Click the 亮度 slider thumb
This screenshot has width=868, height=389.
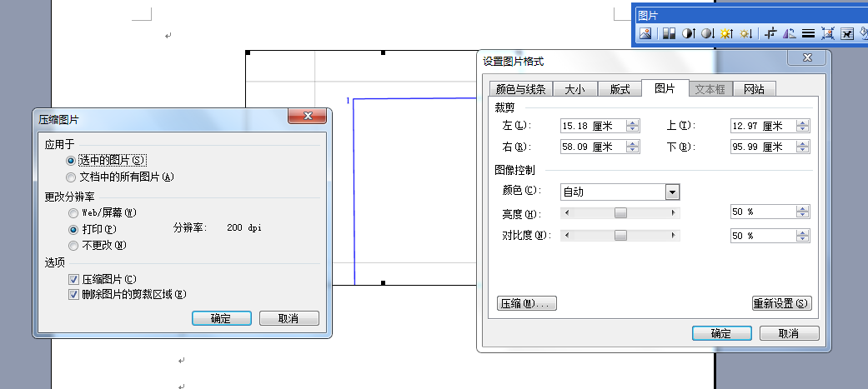click(x=621, y=213)
